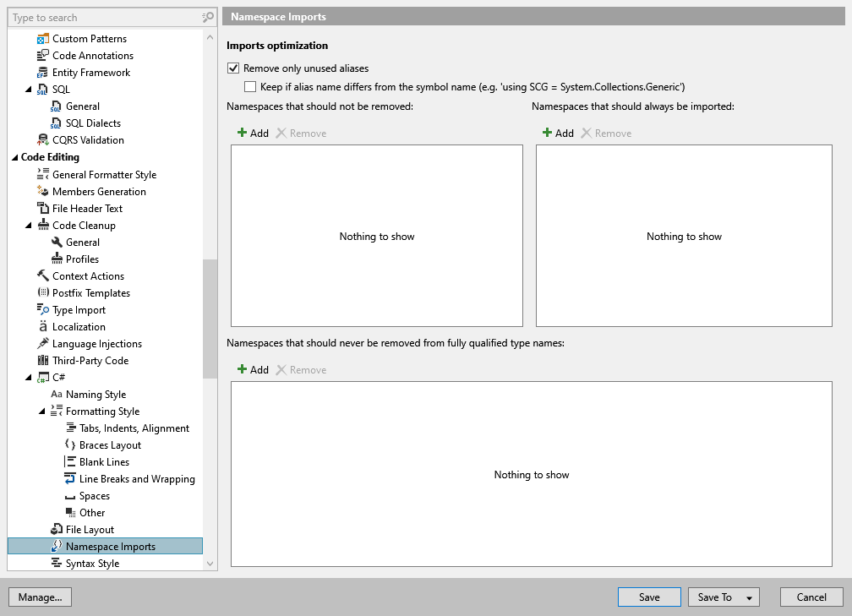This screenshot has height=616, width=852.
Task: Select the SQL Dialects icon
Action: 54,123
